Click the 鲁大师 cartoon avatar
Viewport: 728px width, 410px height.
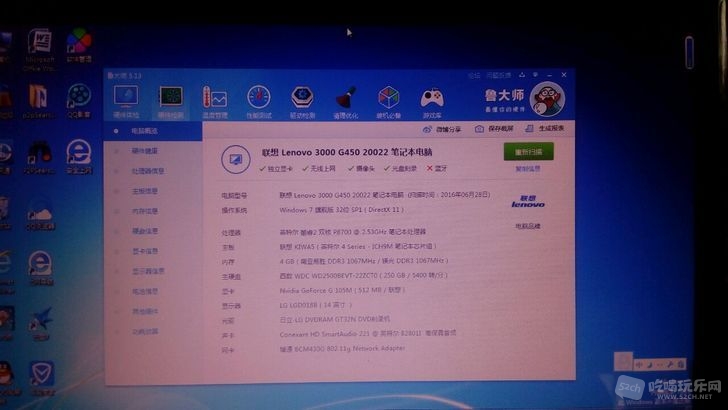pyautogui.click(x=547, y=99)
